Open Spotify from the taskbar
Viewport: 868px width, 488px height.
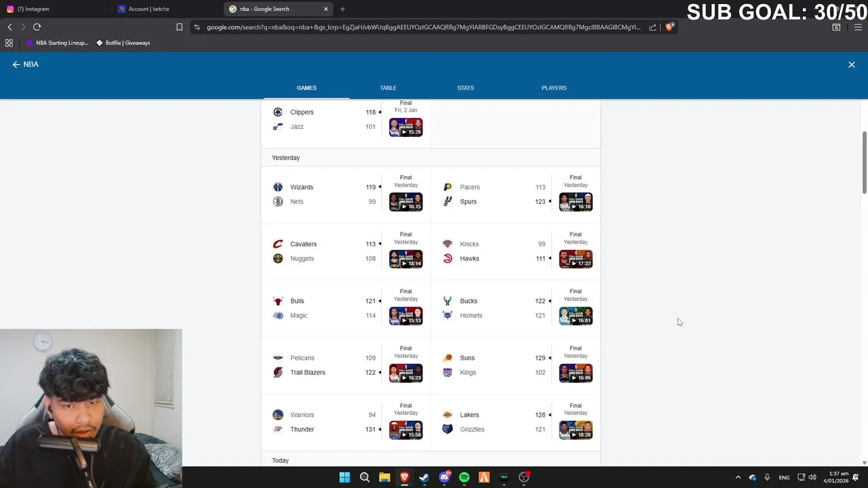[464, 477]
